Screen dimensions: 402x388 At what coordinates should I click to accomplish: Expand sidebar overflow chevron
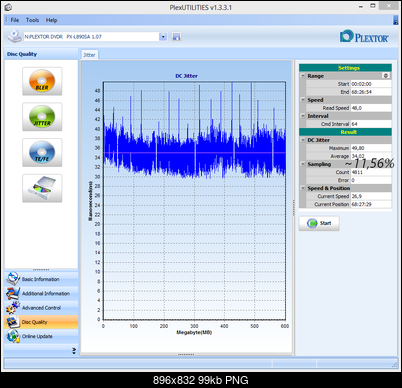74,351
